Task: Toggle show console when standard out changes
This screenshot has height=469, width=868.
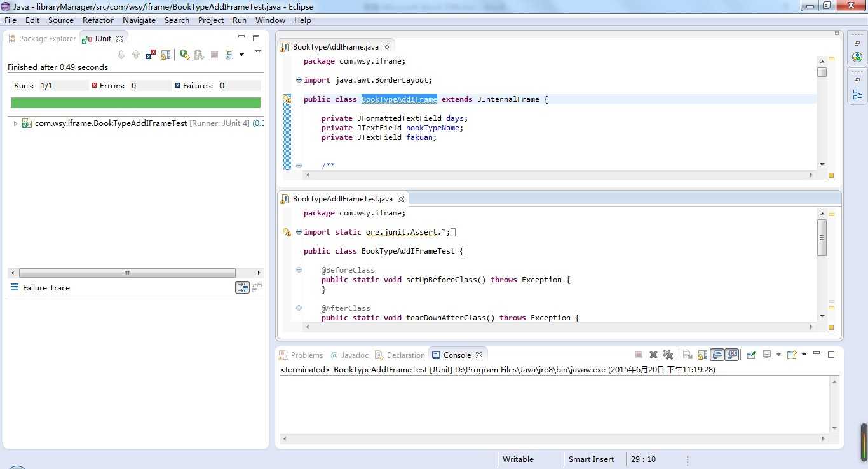Action: tap(717, 355)
